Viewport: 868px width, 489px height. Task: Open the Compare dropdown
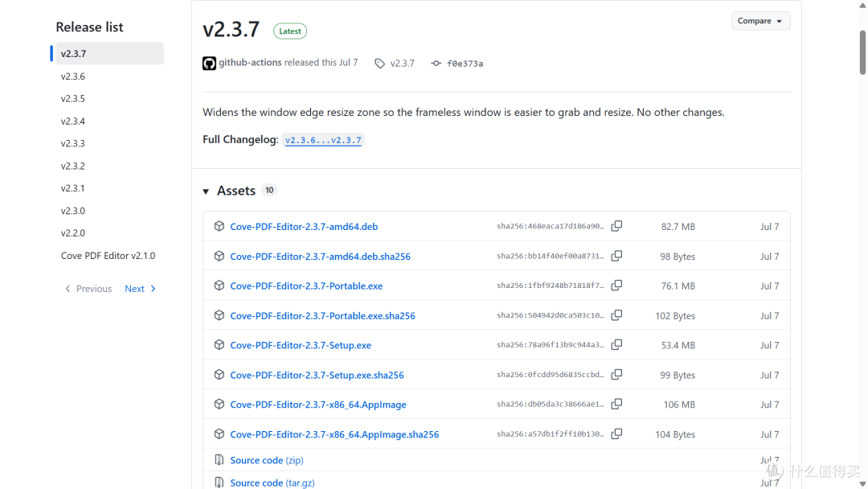(760, 21)
